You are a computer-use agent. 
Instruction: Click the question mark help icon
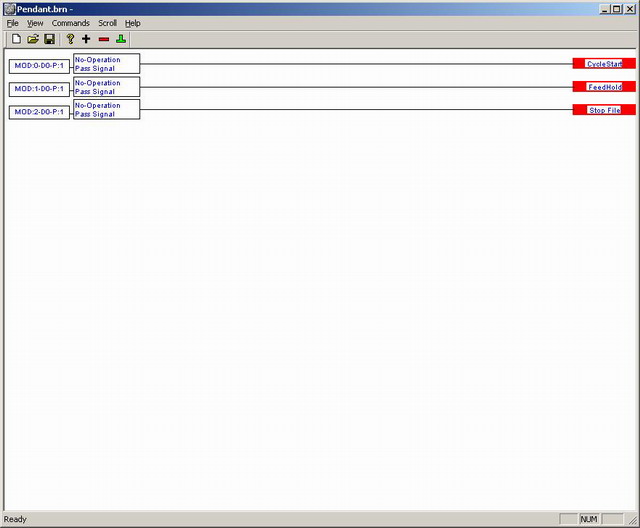(70, 39)
